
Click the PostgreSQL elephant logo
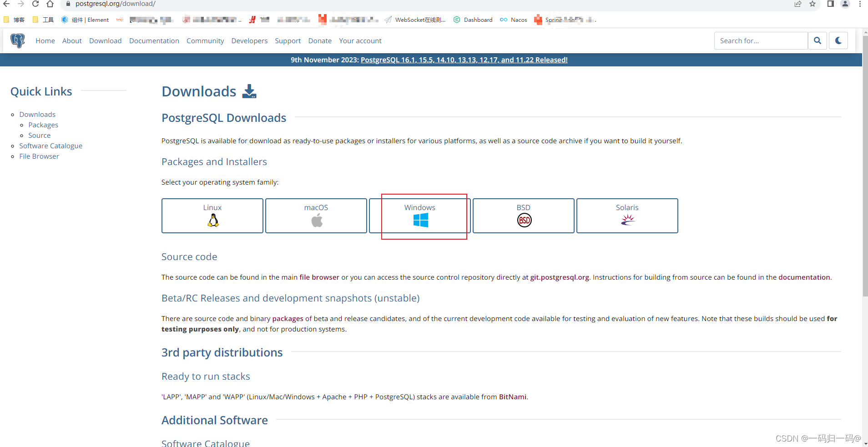pos(18,40)
